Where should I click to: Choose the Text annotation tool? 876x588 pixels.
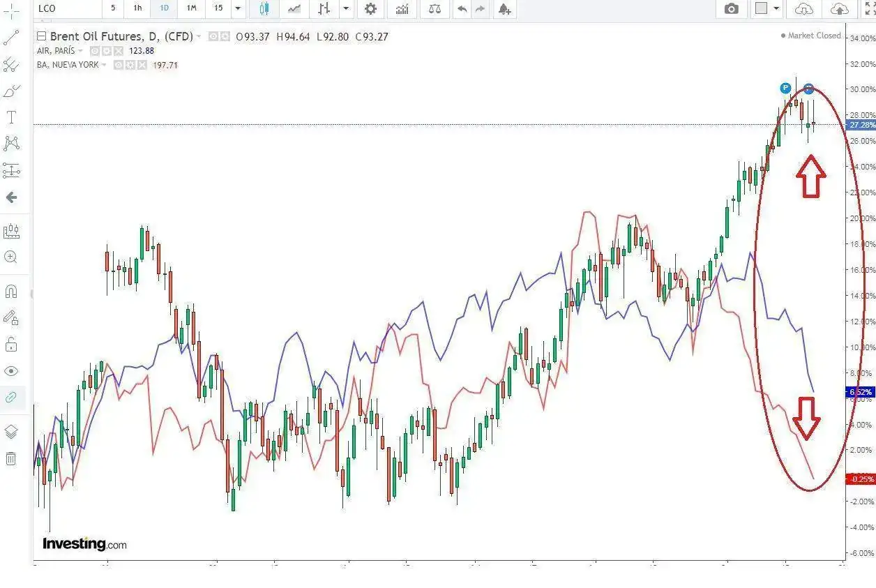[11, 117]
